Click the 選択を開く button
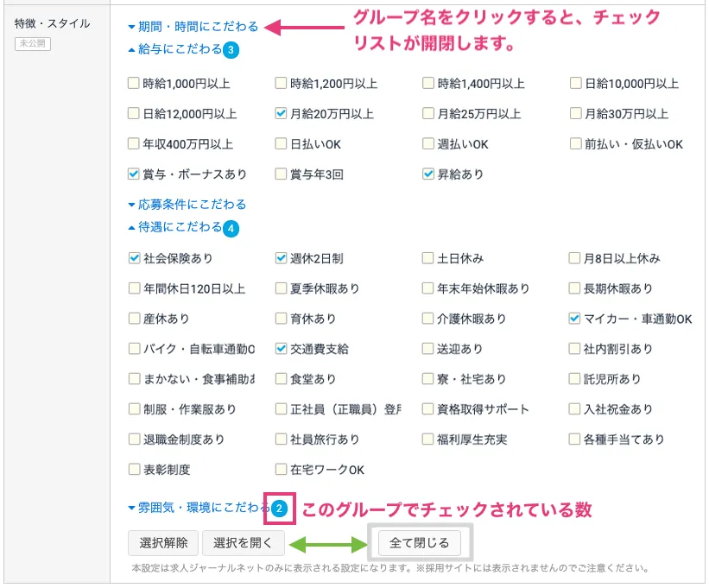 (243, 542)
